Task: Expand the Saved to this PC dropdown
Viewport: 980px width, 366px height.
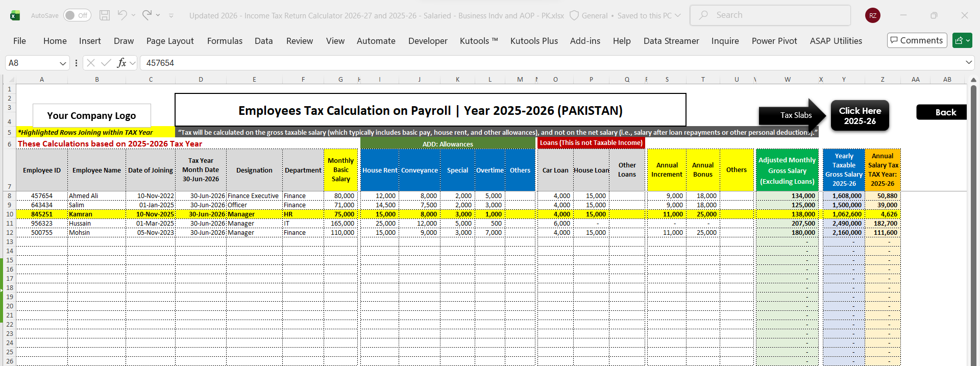Action: click(678, 16)
